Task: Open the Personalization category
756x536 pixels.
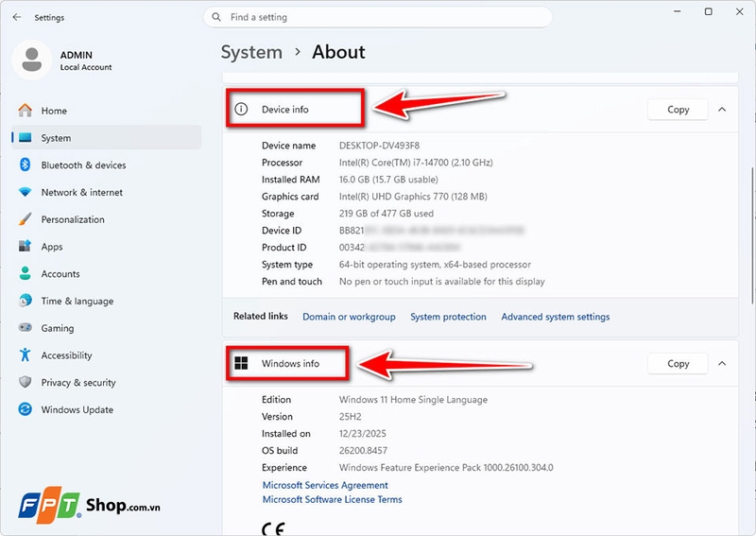Action: point(106,219)
